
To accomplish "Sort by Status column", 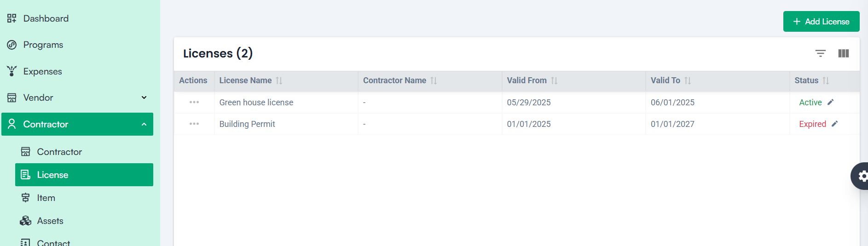I will tap(826, 81).
